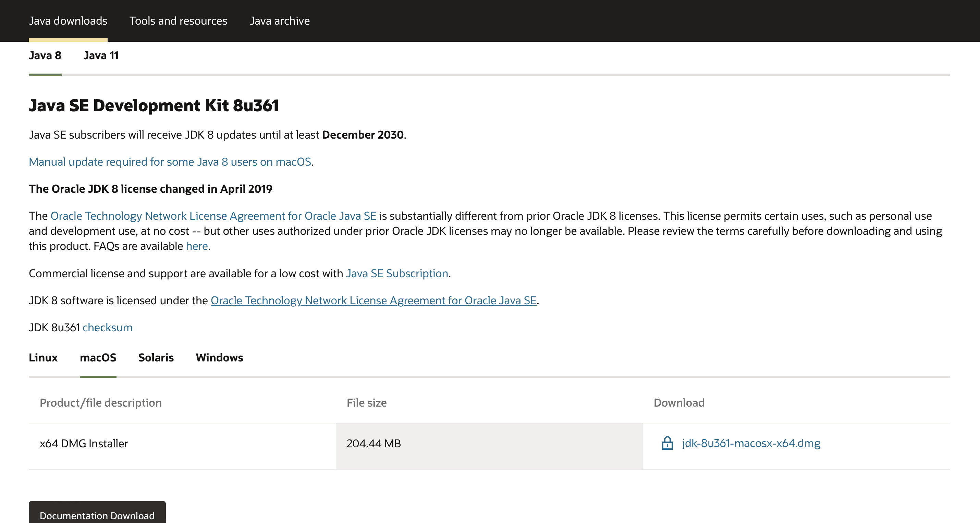Screen dimensions: 980x523
Task: Click the lock icon beside the dmg download
Action: click(667, 443)
